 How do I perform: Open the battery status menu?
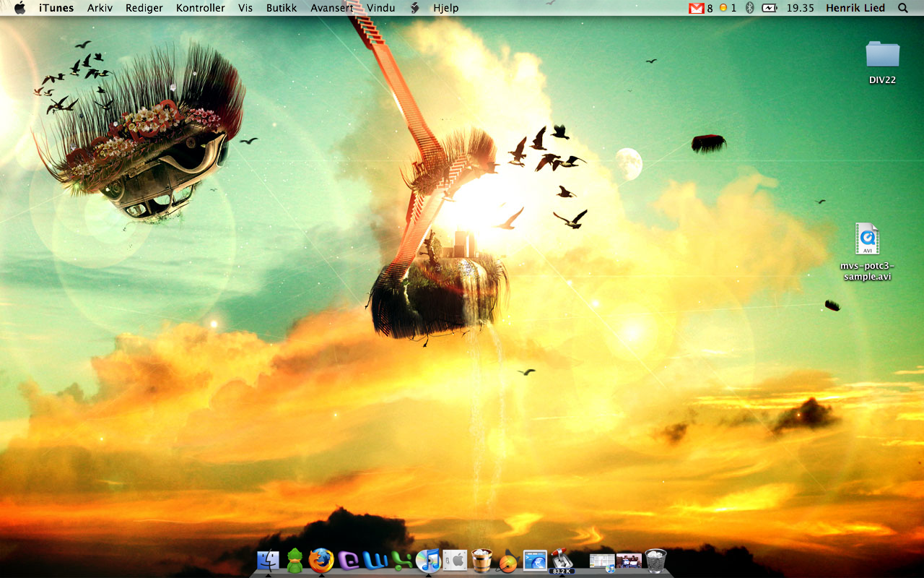pyautogui.click(x=770, y=8)
